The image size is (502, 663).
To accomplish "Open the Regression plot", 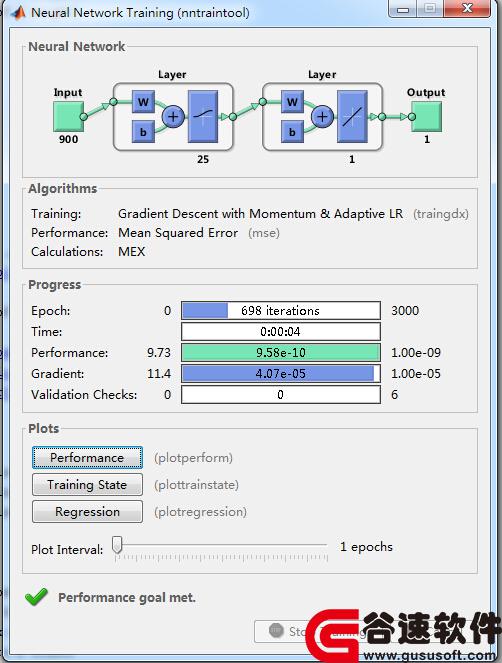I will 87,512.
